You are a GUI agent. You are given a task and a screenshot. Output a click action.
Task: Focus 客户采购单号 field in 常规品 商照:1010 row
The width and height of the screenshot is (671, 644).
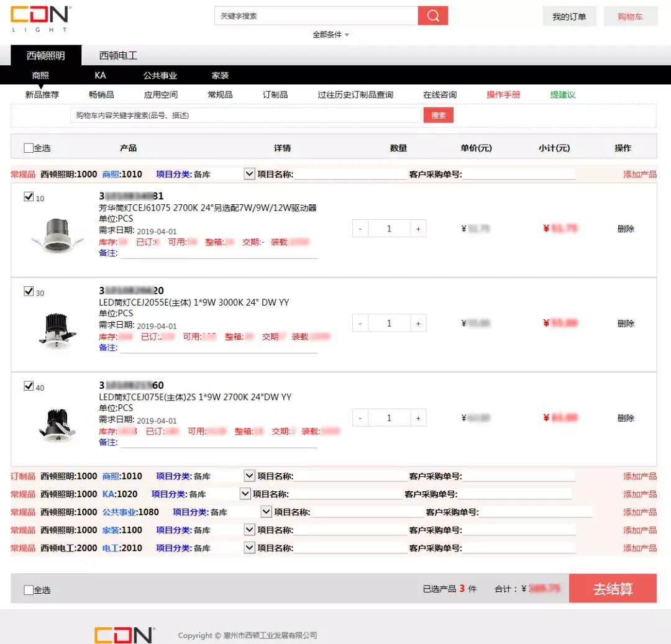pos(519,174)
